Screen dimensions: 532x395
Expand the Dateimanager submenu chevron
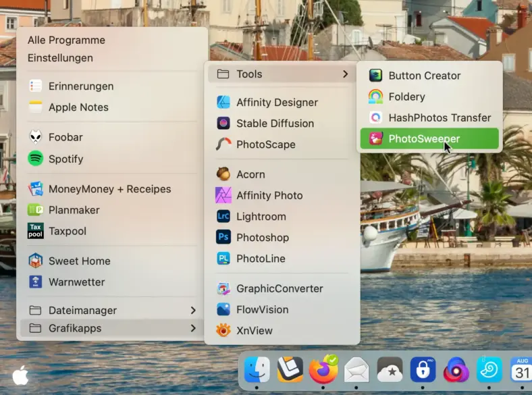pos(193,310)
